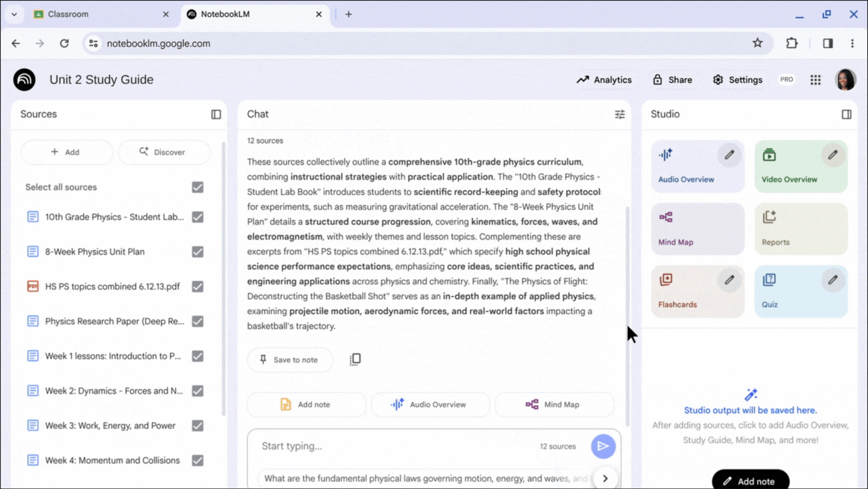Deselect HS PS topics combined pdf checkbox
This screenshot has height=489, width=868.
[198, 287]
